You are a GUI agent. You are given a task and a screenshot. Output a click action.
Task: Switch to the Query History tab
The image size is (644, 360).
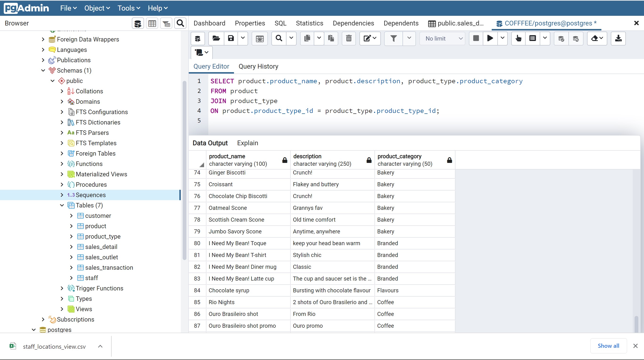coord(258,66)
